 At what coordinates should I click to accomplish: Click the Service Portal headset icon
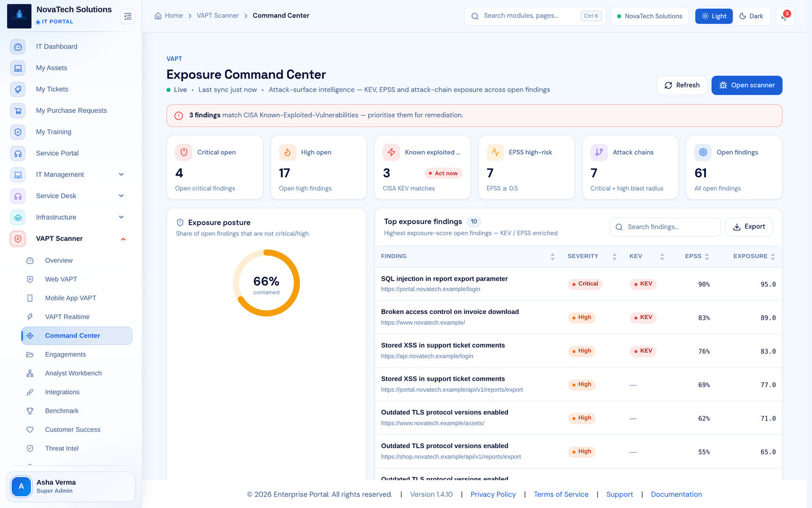point(18,154)
